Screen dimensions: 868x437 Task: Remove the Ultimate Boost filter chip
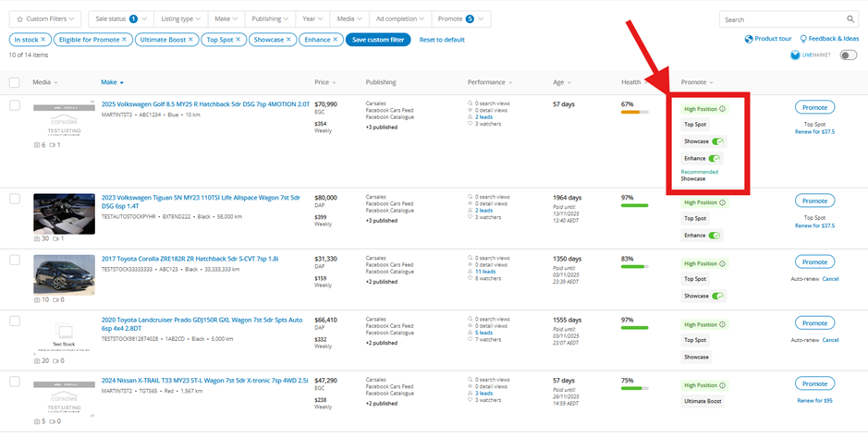coord(192,40)
